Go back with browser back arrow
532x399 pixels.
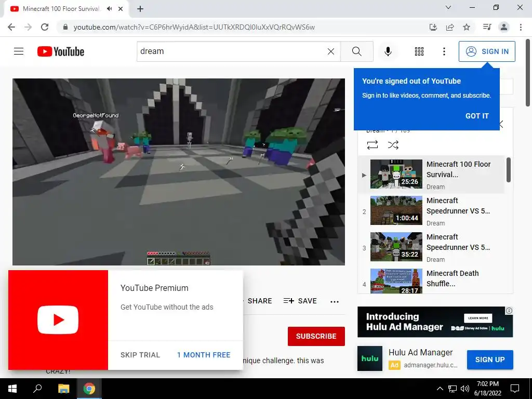click(x=11, y=27)
